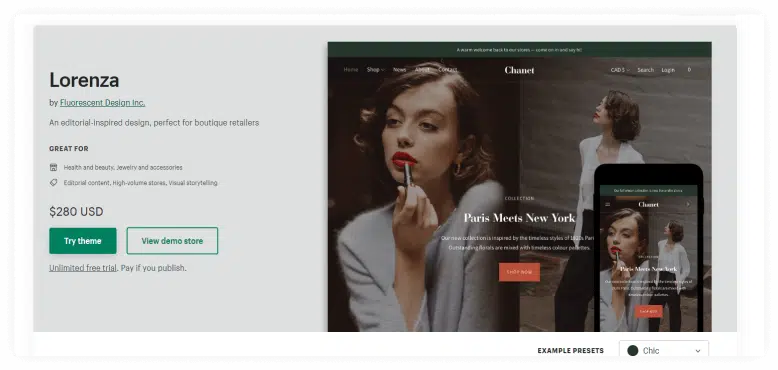Click the orange Shop Now button in desktop preview
This screenshot has height=370, width=778.
(519, 272)
